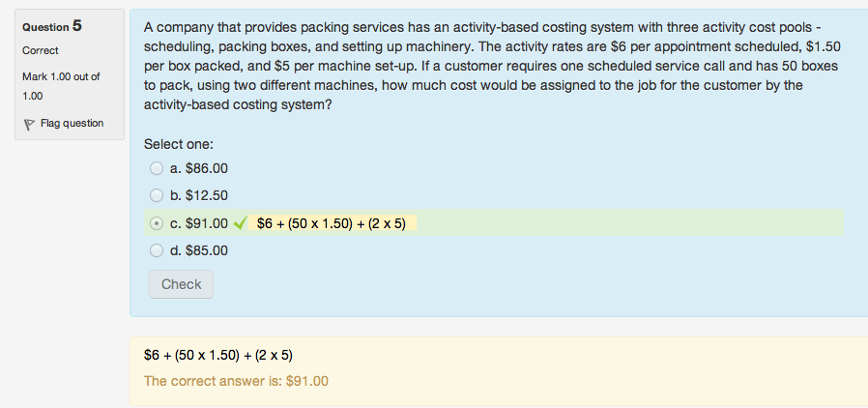Select radio button for option a
868x408 pixels.
click(157, 167)
